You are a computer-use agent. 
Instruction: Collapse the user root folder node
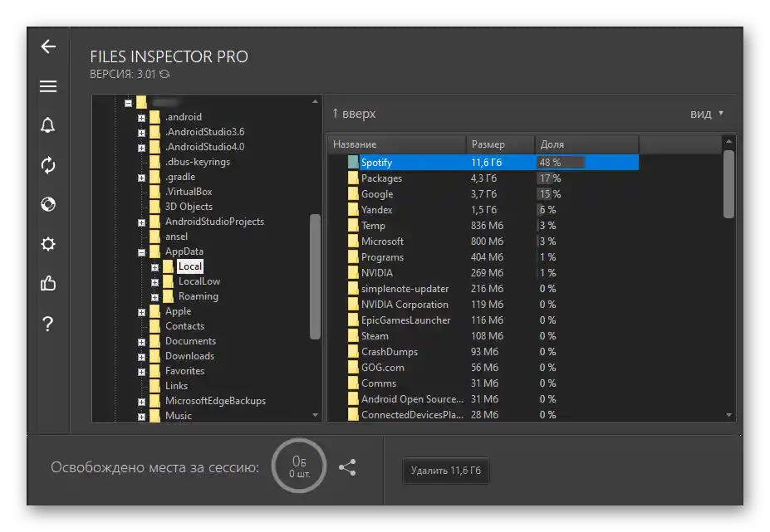click(x=128, y=103)
